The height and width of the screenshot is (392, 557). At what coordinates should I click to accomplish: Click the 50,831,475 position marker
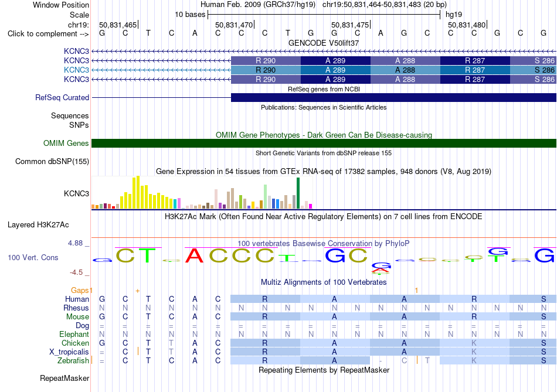click(x=351, y=25)
